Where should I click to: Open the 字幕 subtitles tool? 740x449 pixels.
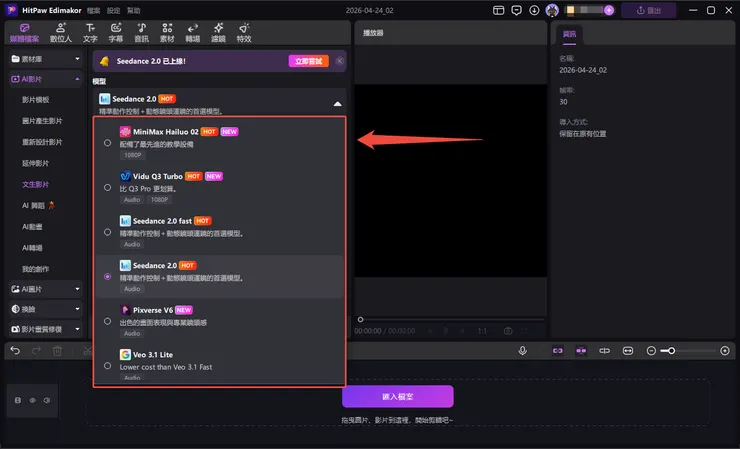click(x=116, y=33)
